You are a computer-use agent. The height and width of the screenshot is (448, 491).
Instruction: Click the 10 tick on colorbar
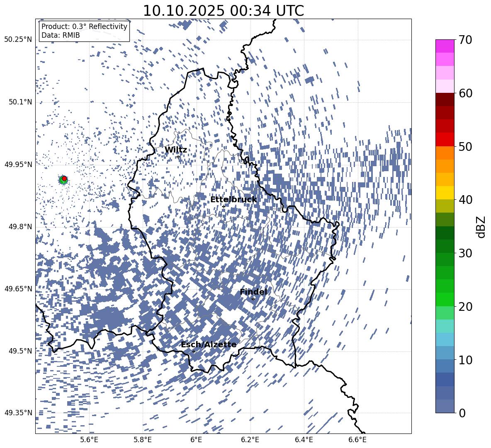(465, 360)
